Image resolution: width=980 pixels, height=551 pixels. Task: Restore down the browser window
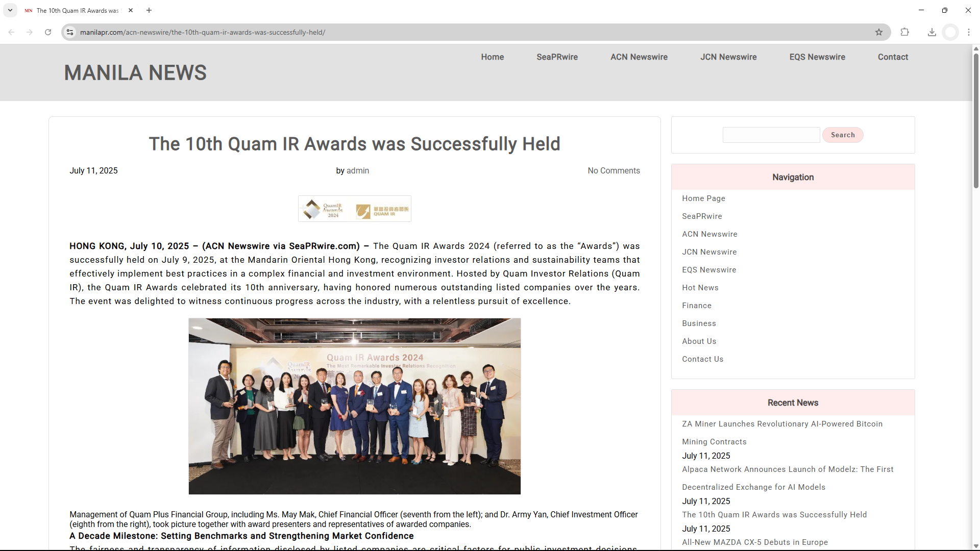coord(945,10)
